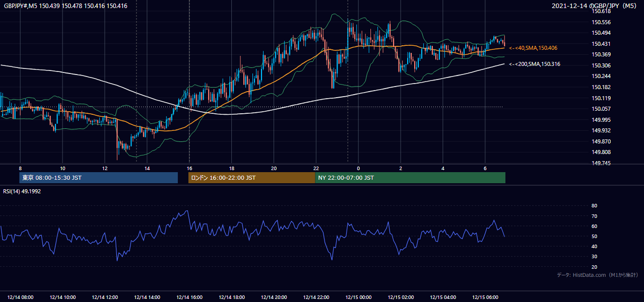The width and height of the screenshot is (644, 302).
Task: Click RSI level 50 on axis
Action: [595, 236]
